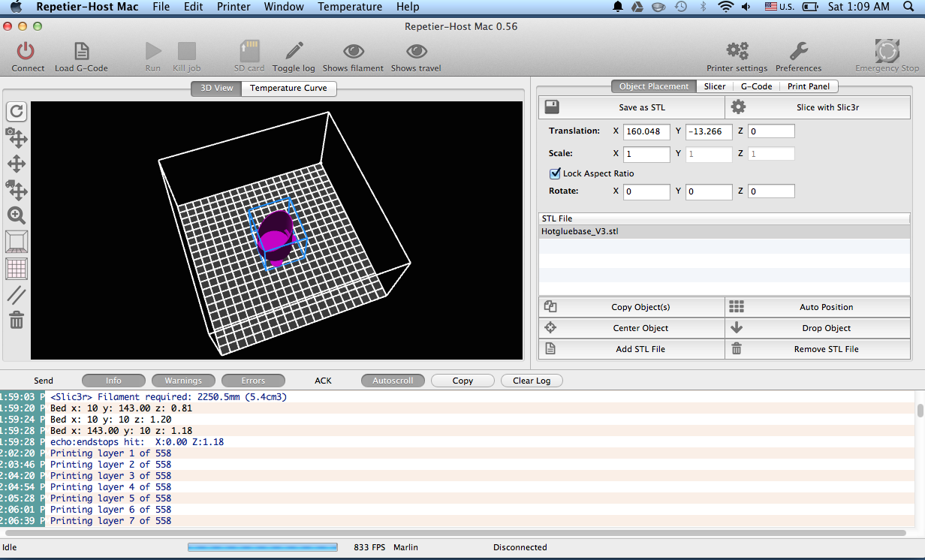Open the File menu
925x560 pixels.
click(x=161, y=7)
